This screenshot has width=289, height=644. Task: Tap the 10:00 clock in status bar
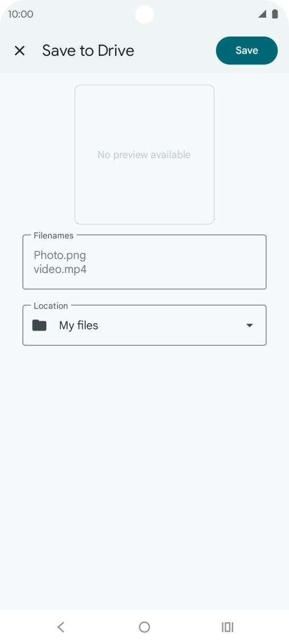(x=21, y=14)
